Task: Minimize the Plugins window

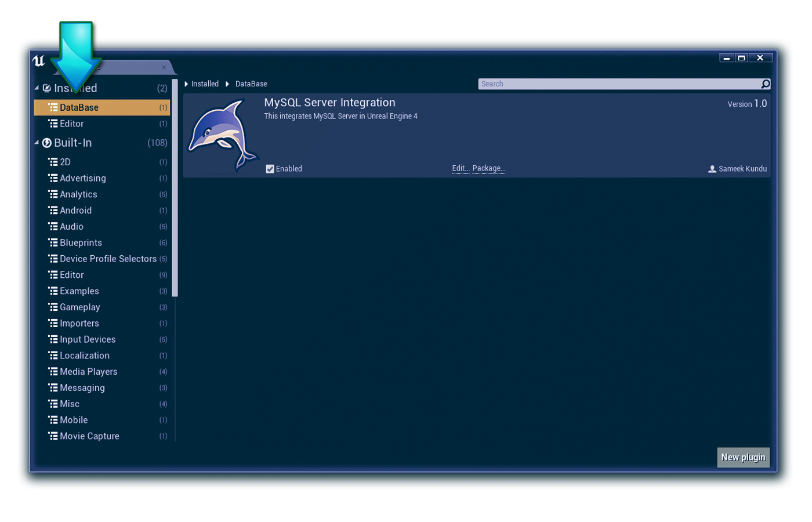Action: (726, 57)
